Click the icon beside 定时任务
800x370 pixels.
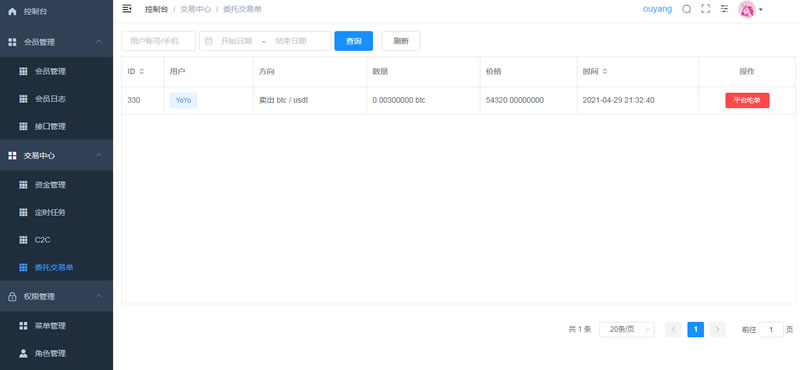click(23, 212)
